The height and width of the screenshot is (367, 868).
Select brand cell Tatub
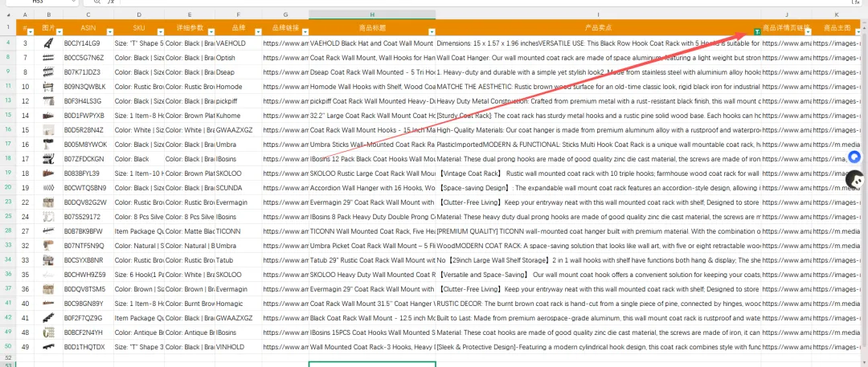pos(239,259)
